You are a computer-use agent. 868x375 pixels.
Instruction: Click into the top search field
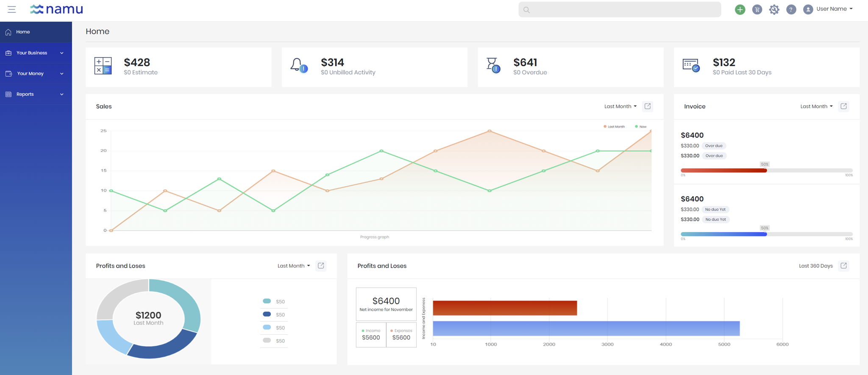pos(620,9)
